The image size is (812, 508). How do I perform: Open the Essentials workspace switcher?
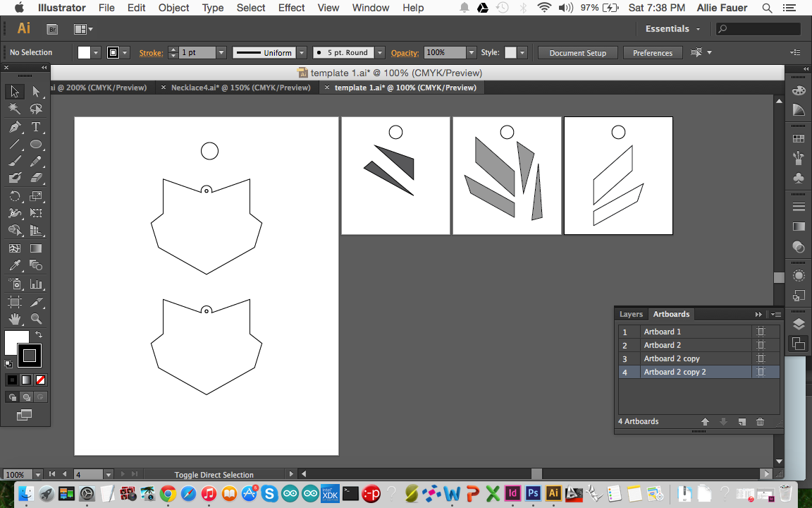click(x=668, y=29)
